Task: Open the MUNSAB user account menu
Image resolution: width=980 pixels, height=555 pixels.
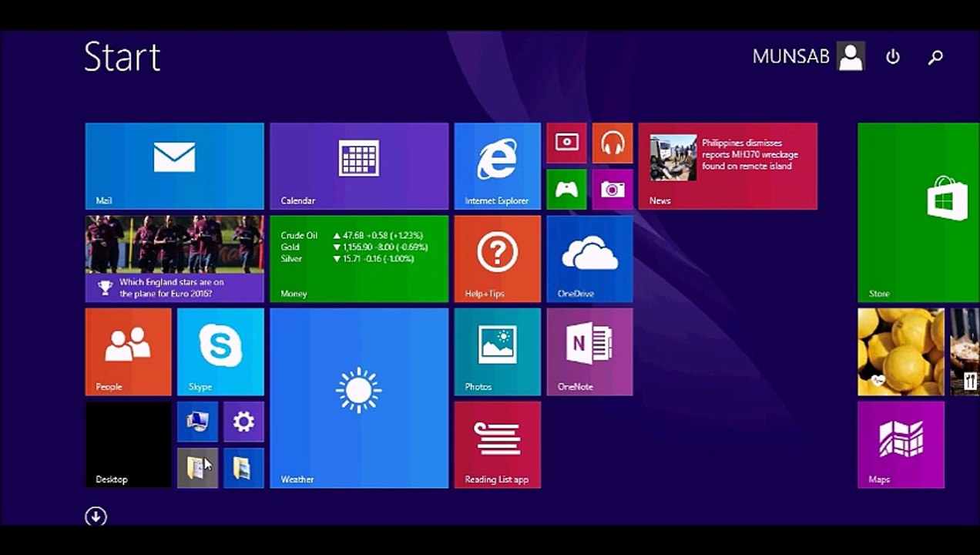Action: tap(808, 57)
